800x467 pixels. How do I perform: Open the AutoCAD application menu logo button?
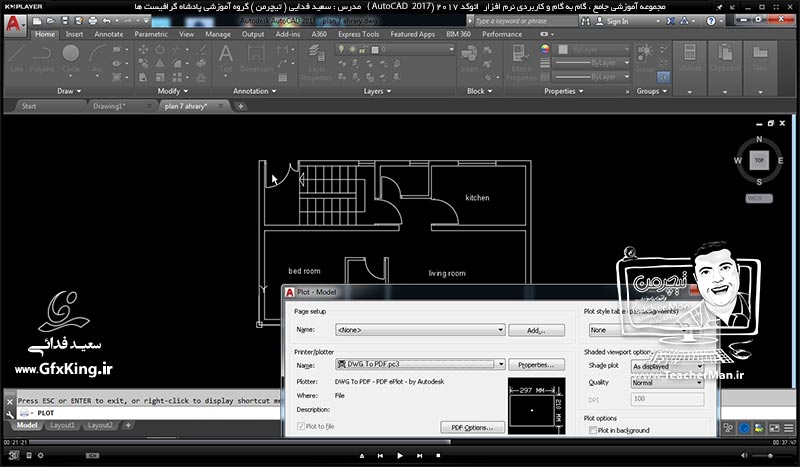click(x=14, y=23)
